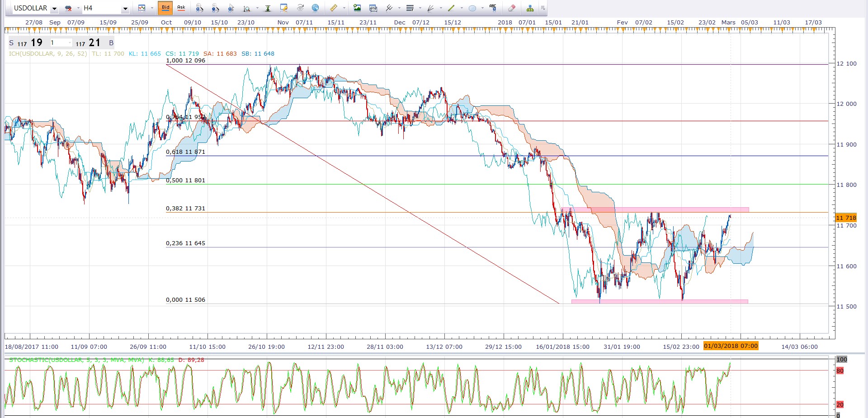The height and width of the screenshot is (418, 868).
Task: Open the H4 timeframe dropdown
Action: (x=125, y=8)
